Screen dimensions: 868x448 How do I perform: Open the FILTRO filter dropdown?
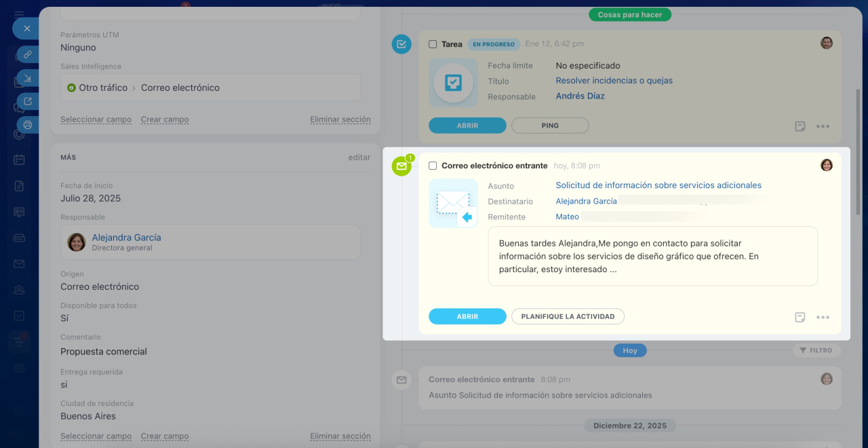pos(816,350)
